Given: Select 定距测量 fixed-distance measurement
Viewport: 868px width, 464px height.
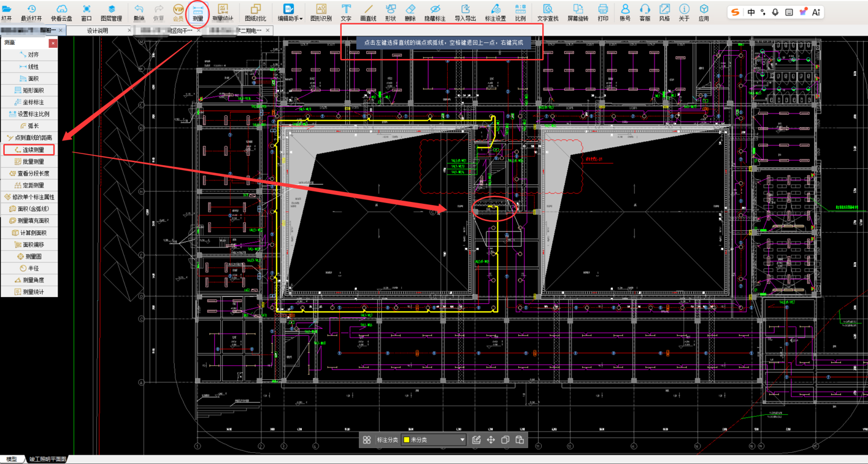Looking at the screenshot, I should 29,185.
